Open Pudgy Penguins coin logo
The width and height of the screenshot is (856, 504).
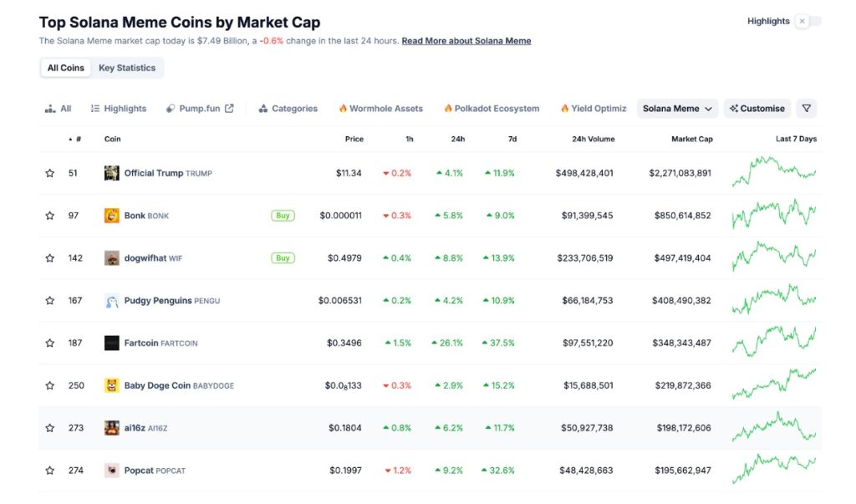coord(111,300)
